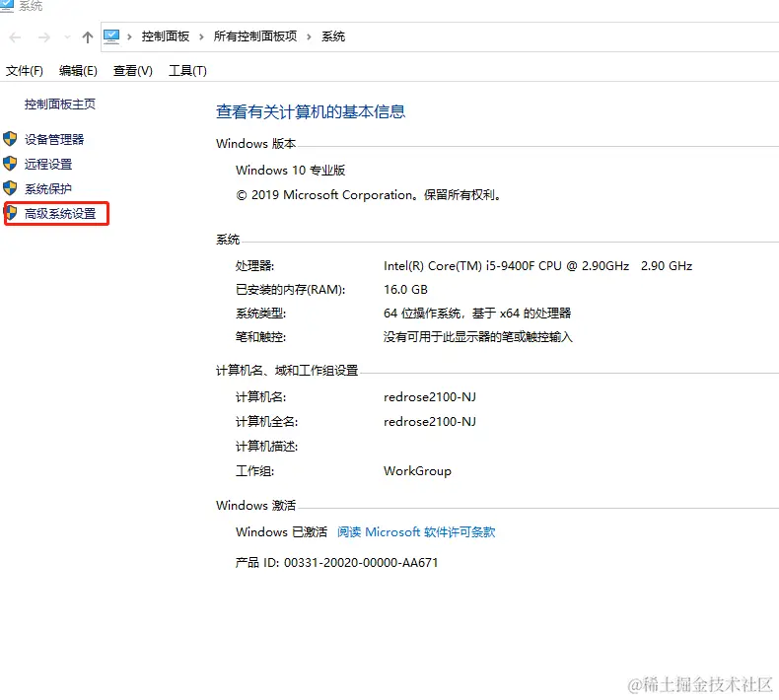The width and height of the screenshot is (779, 700).
Task: Click the 处理器 label
Action: coord(254,266)
